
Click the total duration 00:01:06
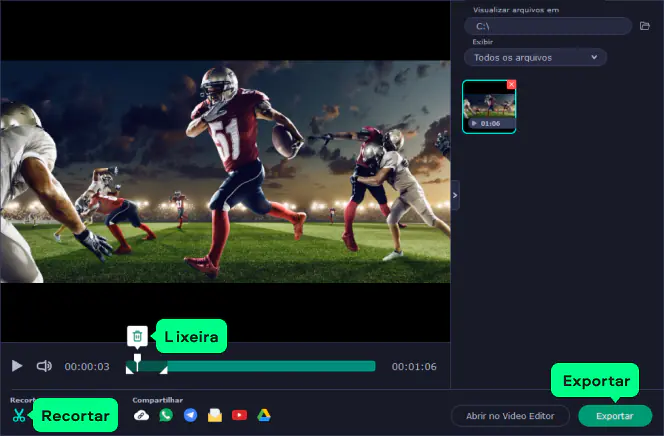pos(414,367)
